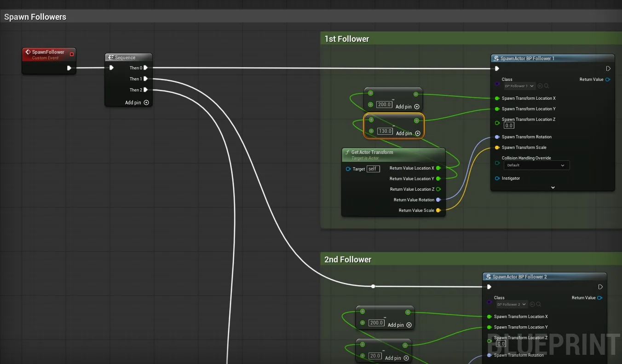Click the Sequence node exec input pin
The width and height of the screenshot is (622, 364).
[111, 68]
